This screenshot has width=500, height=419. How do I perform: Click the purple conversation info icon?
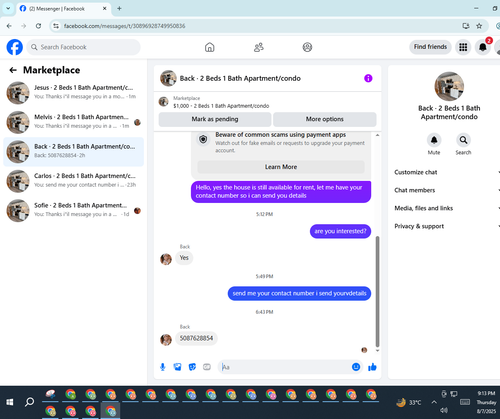[368, 78]
